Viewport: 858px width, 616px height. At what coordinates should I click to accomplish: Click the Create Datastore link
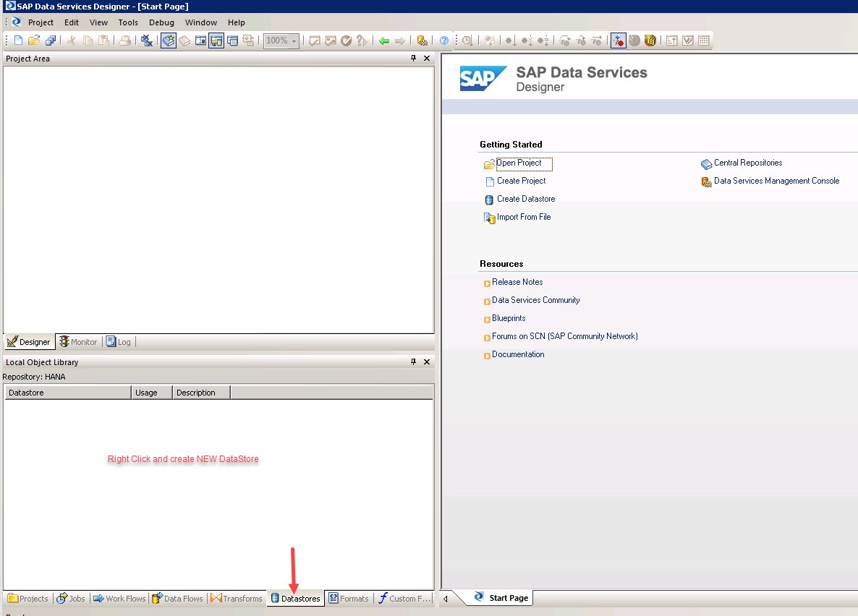click(x=526, y=199)
